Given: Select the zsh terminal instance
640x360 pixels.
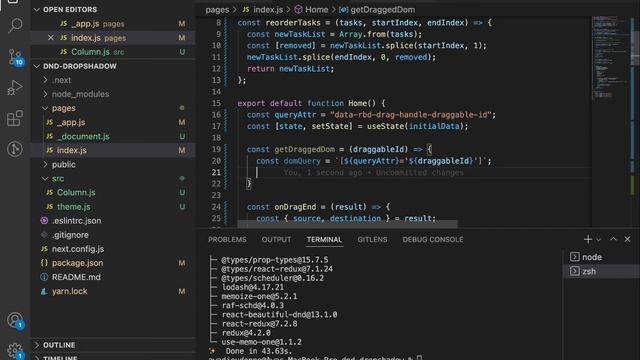Looking at the screenshot, I should tap(601, 271).
